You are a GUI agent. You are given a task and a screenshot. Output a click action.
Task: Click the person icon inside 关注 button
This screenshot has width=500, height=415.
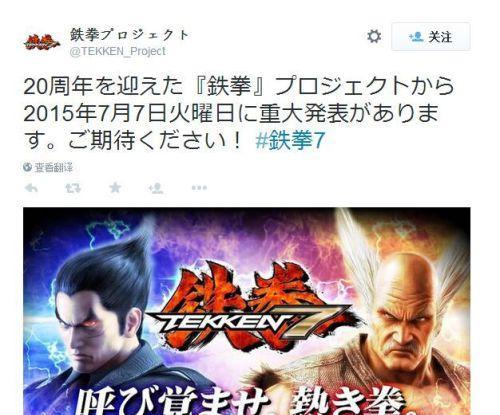[x=416, y=37]
